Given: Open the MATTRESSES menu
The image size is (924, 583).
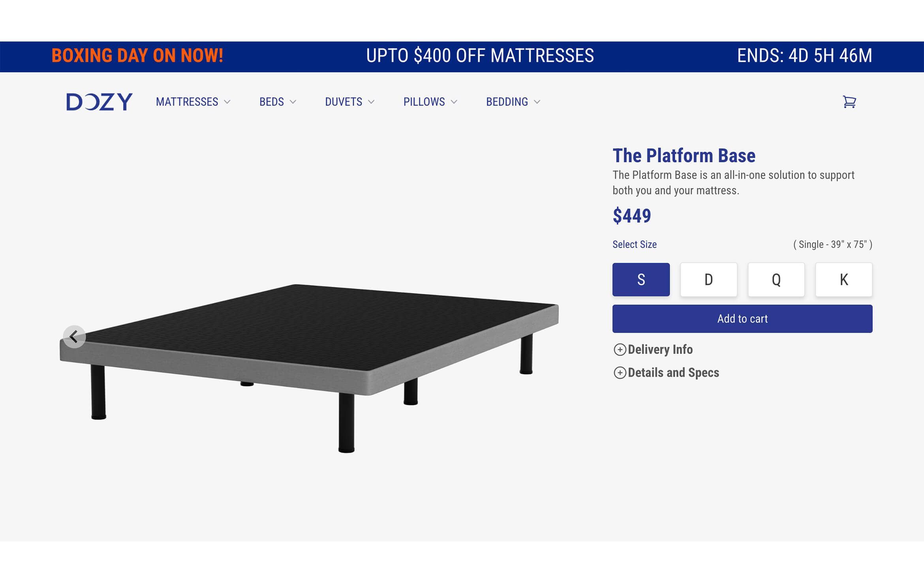Looking at the screenshot, I should tap(188, 102).
